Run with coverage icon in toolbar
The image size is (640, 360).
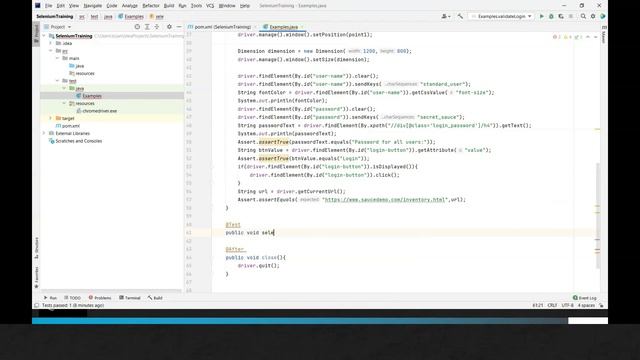point(561,16)
